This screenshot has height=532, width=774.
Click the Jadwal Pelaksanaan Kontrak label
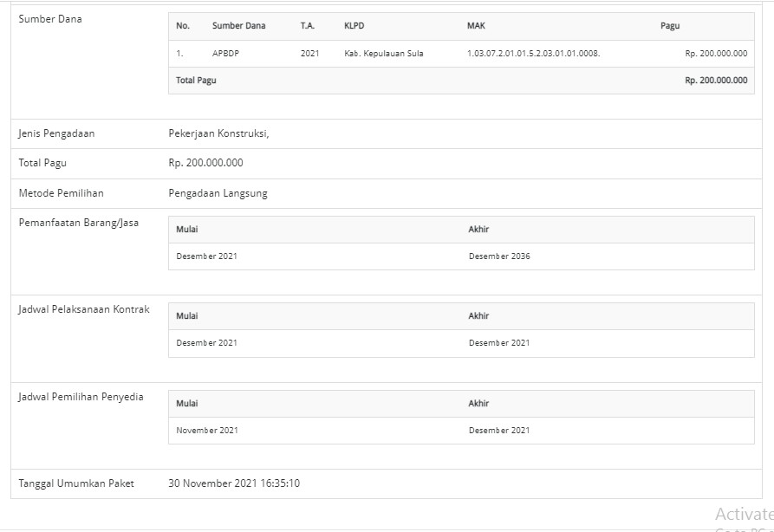pos(84,309)
